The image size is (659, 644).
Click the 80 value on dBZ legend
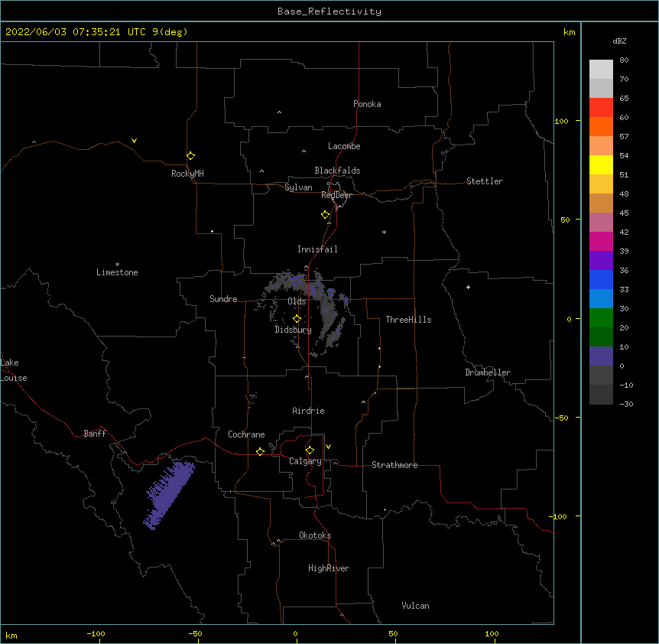pos(624,60)
